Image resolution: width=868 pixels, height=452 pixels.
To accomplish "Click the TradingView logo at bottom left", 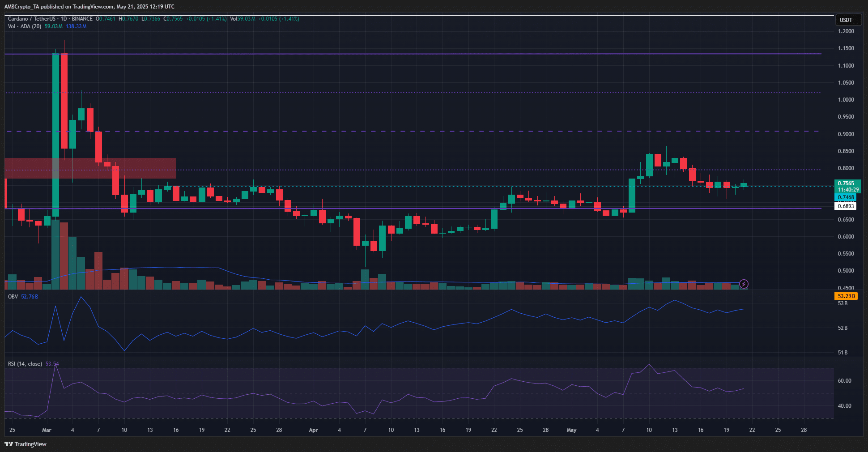I will pos(26,444).
